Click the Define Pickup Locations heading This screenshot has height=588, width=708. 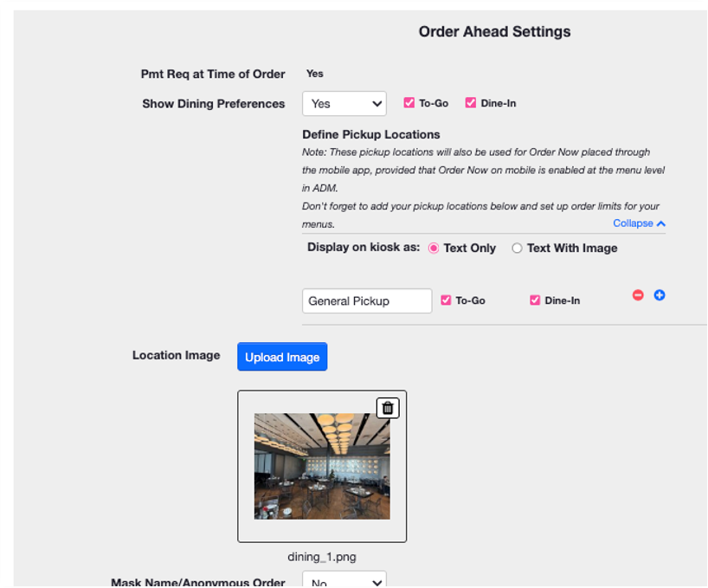(371, 134)
